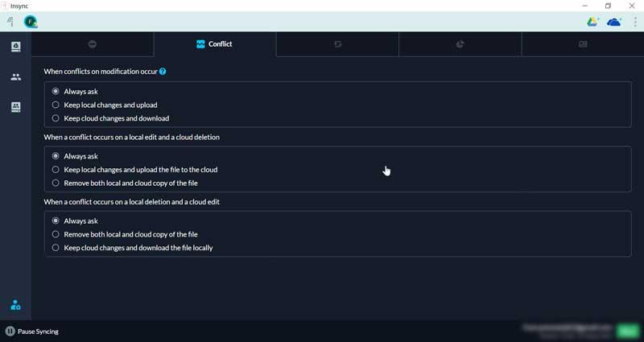
Task: Click the green button at bottom right
Action: (x=626, y=331)
